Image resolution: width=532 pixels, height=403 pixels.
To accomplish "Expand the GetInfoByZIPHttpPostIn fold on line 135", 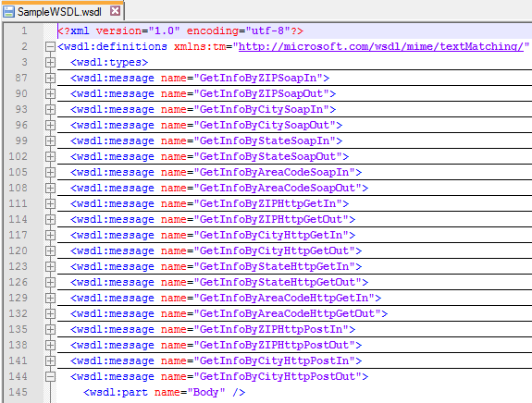I will tap(50, 329).
